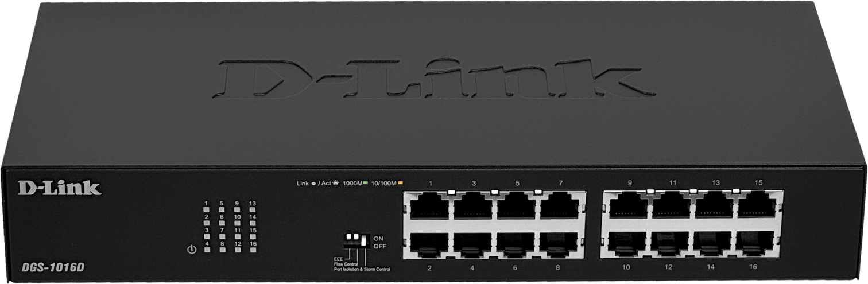Click the status LED for port 16
Image resolution: width=868 pixels, height=284 pixels.
(253, 250)
